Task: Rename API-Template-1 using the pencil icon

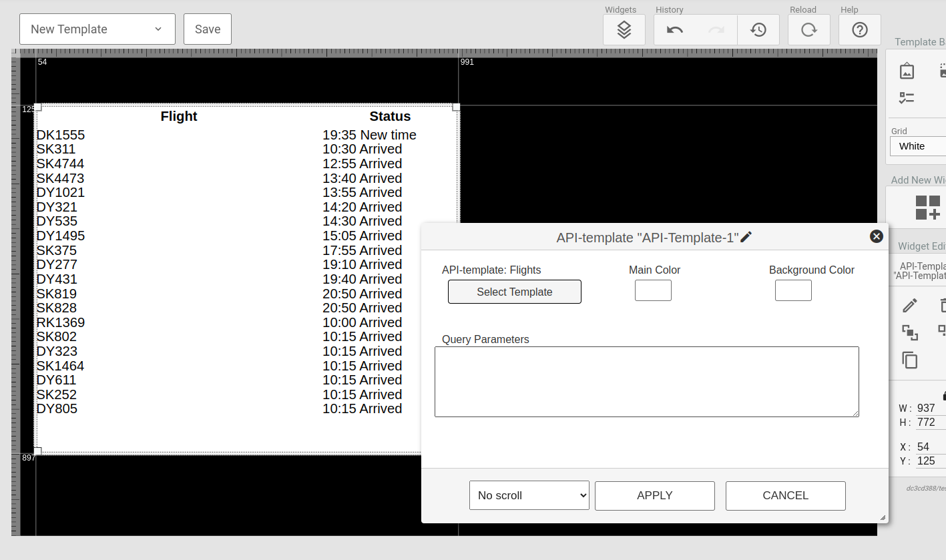Action: [x=746, y=237]
